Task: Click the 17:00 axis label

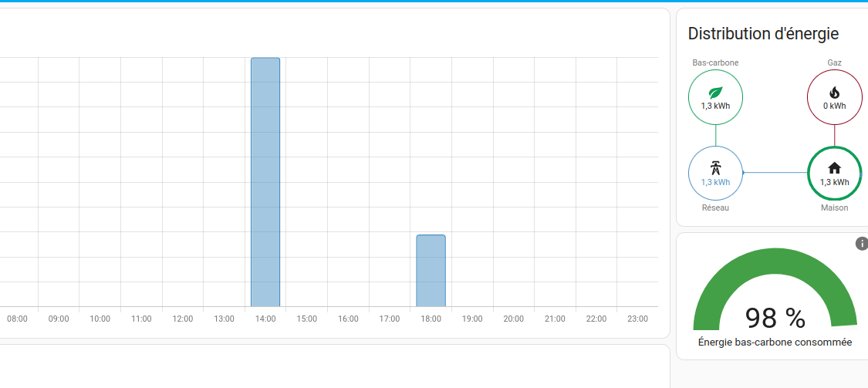Action: (389, 319)
